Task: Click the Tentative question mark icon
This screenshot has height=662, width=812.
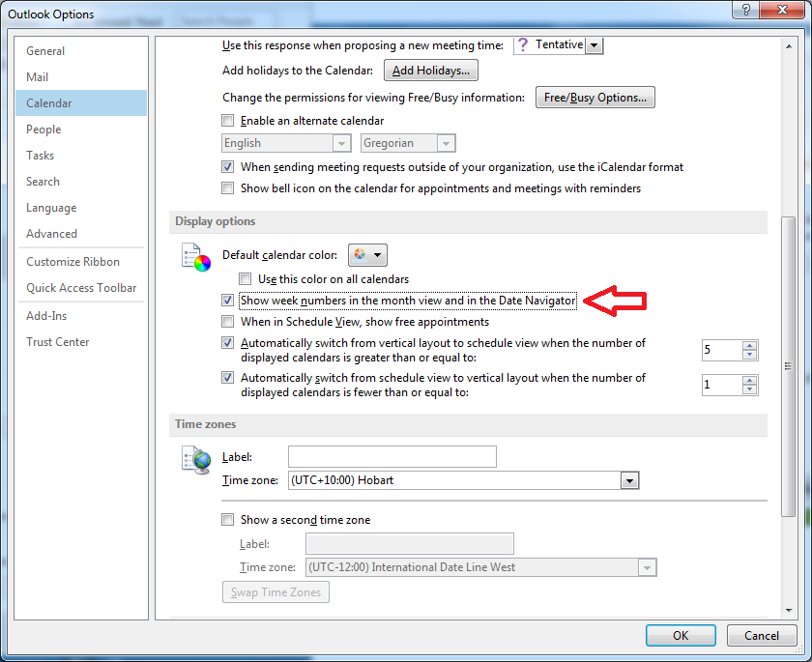Action: point(523,45)
